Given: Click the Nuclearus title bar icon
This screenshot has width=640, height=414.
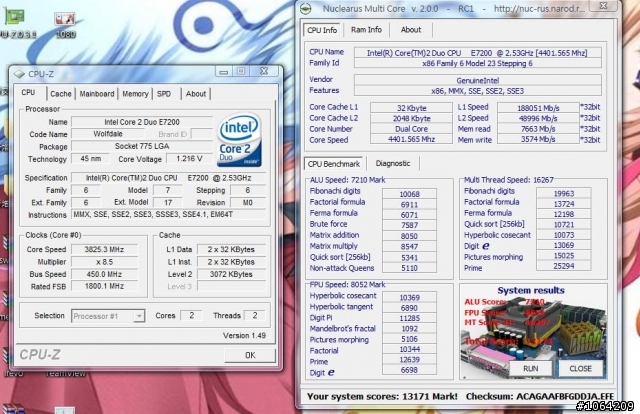Looking at the screenshot, I should (x=306, y=8).
